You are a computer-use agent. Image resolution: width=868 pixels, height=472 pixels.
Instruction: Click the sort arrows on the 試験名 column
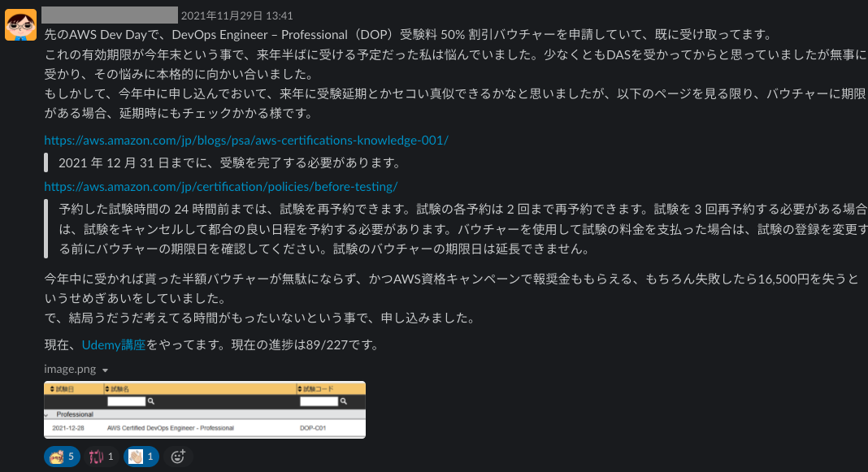(x=107, y=388)
